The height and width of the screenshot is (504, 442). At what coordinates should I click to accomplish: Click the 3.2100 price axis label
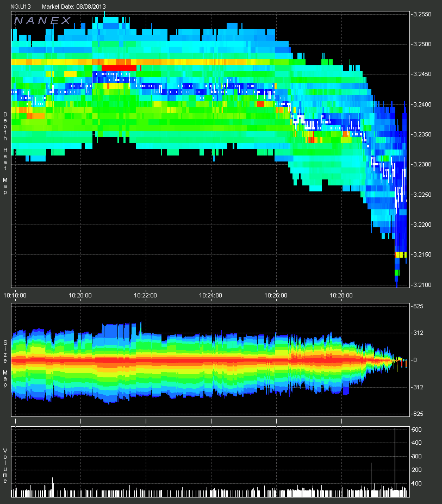point(422,285)
